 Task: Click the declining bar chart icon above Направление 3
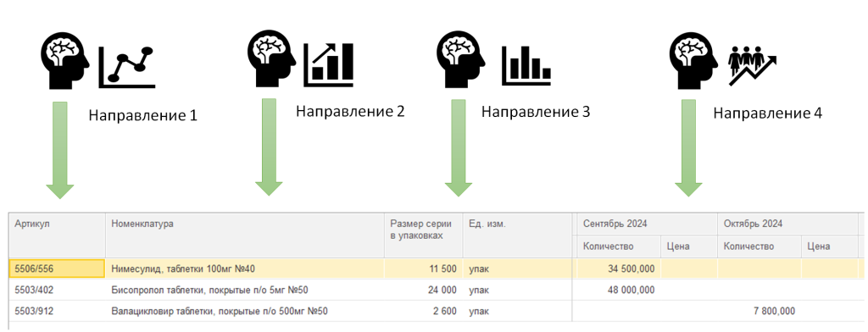[526, 65]
